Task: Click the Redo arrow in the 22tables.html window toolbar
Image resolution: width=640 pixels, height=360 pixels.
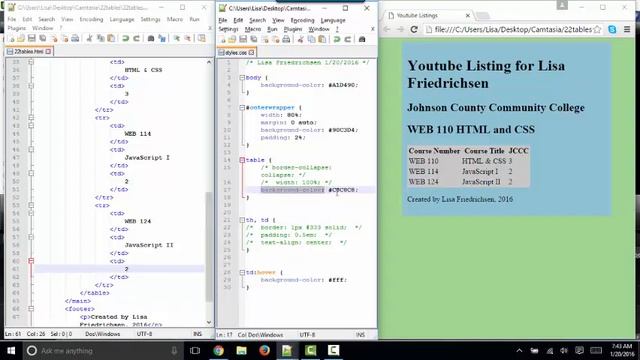Action: [136, 39]
